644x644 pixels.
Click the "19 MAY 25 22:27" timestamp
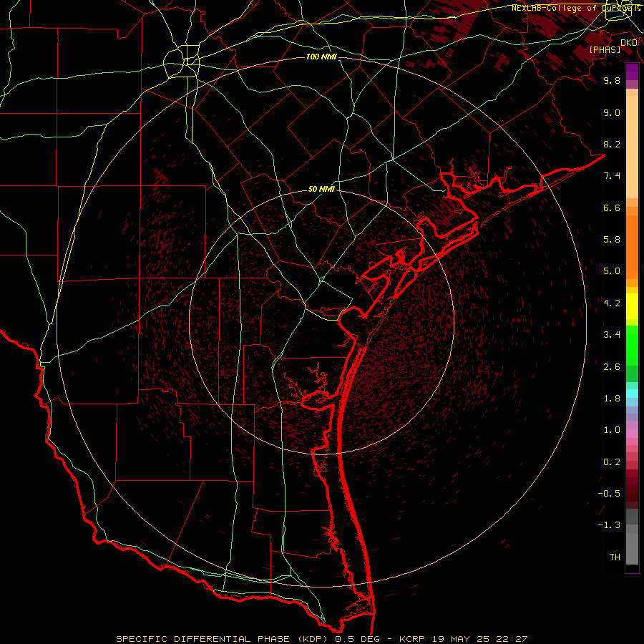479,639
